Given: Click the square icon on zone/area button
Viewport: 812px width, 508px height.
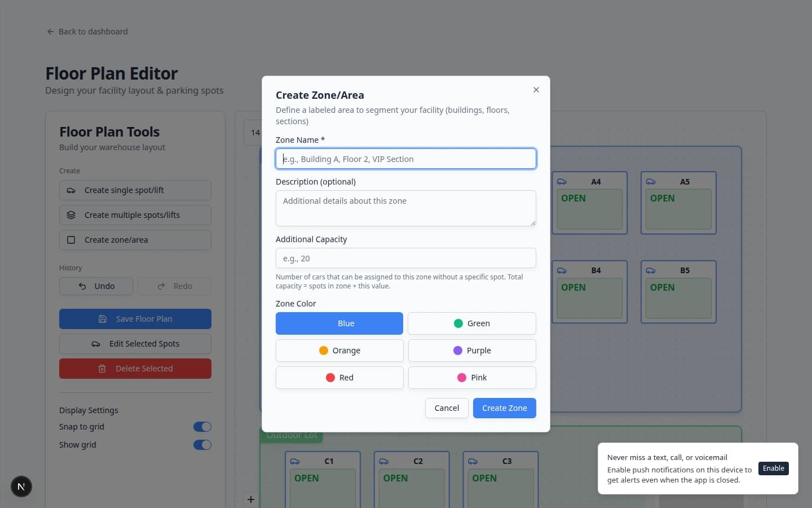Looking at the screenshot, I should click(71, 240).
